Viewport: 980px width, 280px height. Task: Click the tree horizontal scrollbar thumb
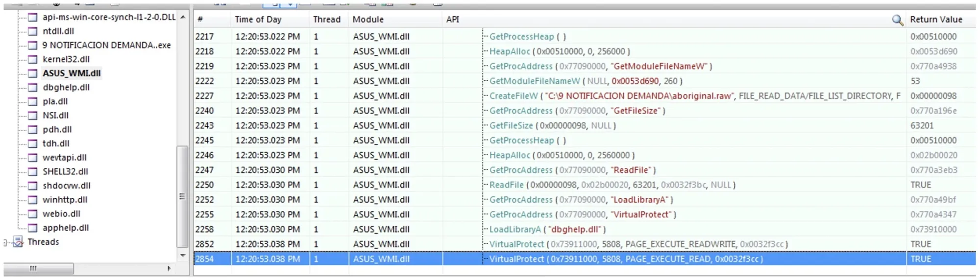coord(39,269)
